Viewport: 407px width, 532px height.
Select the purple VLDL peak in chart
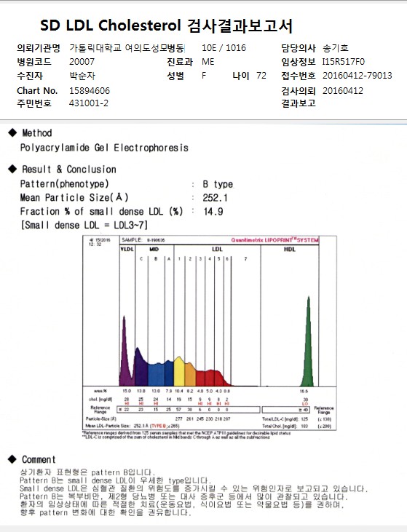pyautogui.click(x=125, y=353)
